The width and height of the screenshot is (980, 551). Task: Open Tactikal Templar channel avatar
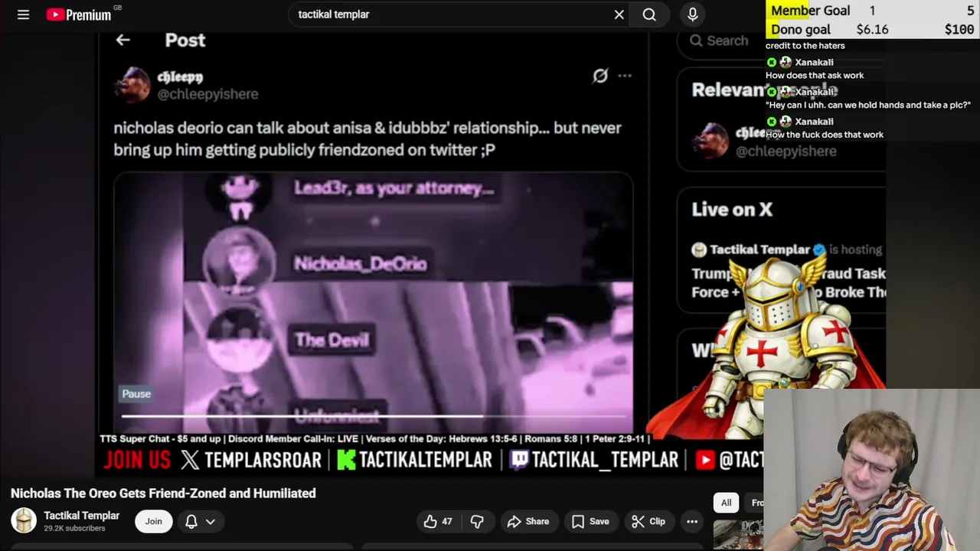[x=24, y=521]
